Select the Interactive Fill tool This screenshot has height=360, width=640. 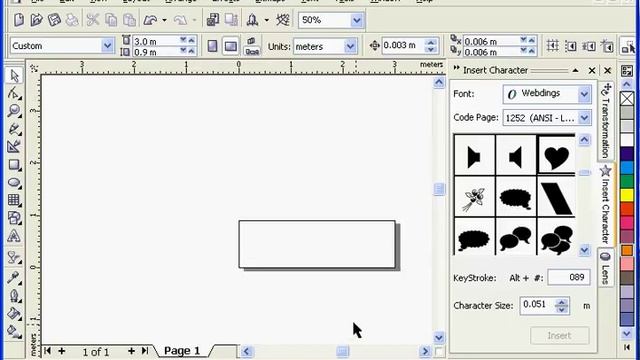pos(14,331)
